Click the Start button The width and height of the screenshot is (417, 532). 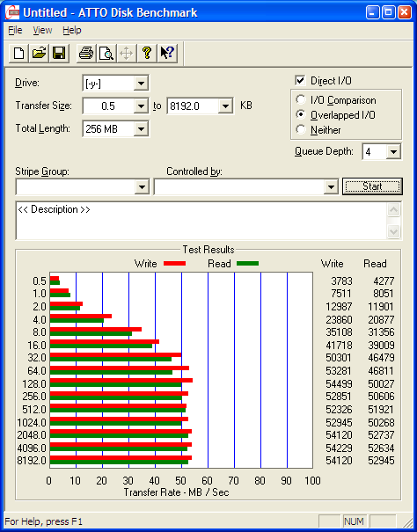pos(372,186)
